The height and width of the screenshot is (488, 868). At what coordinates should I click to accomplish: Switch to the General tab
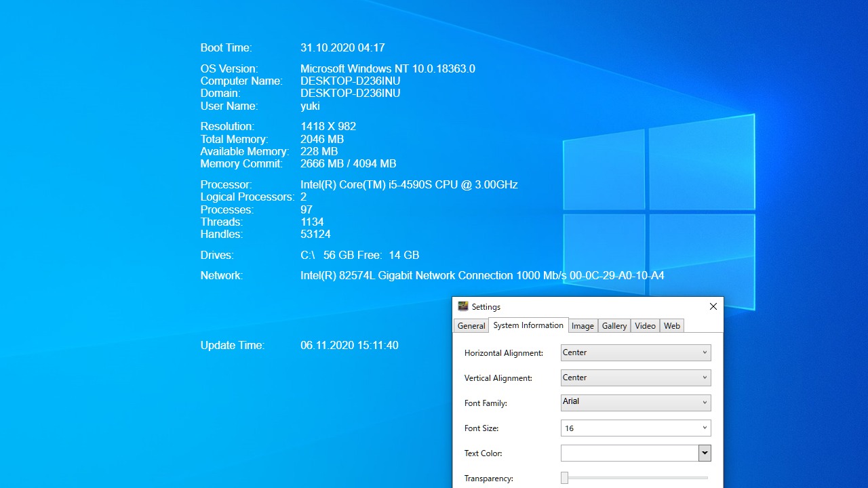[471, 326]
